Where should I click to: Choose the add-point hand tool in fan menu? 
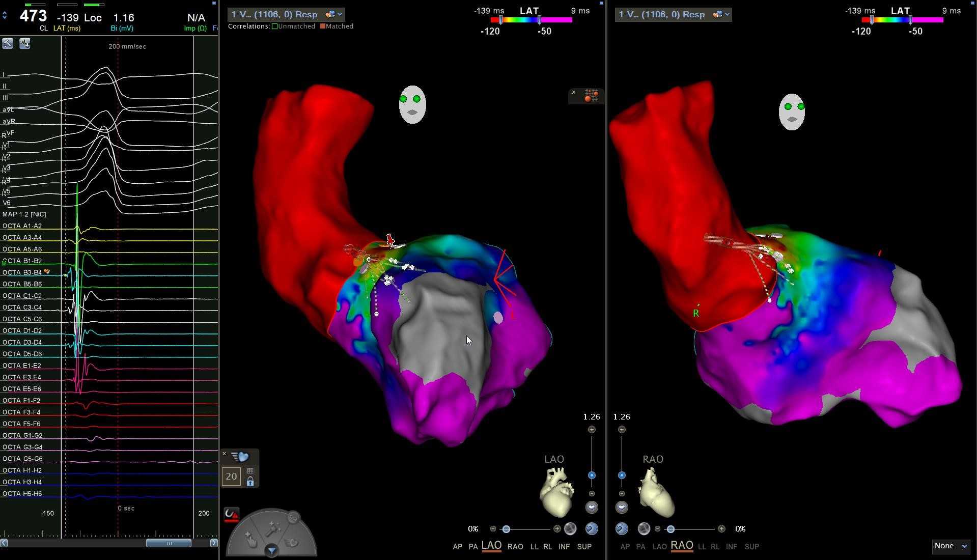[250, 539]
